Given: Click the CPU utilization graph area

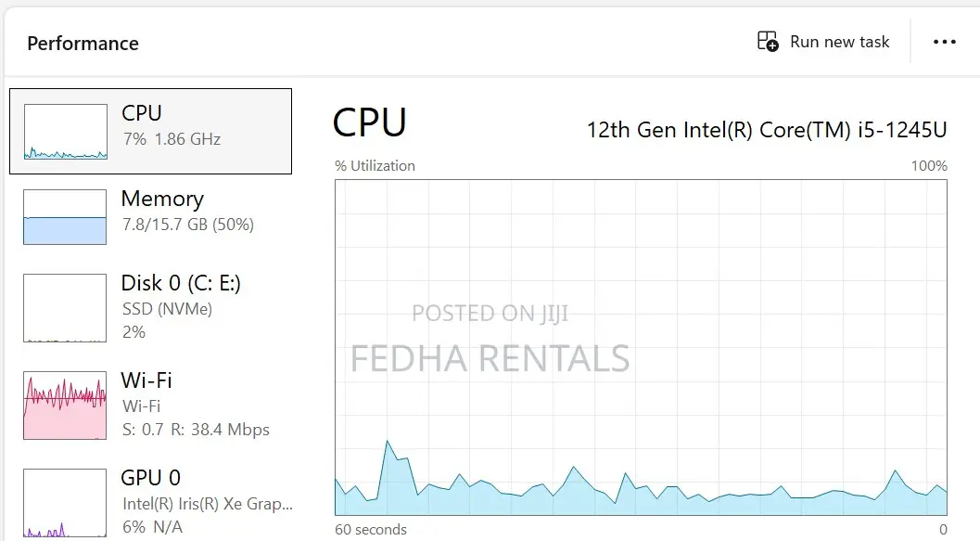Looking at the screenshot, I should (641, 347).
